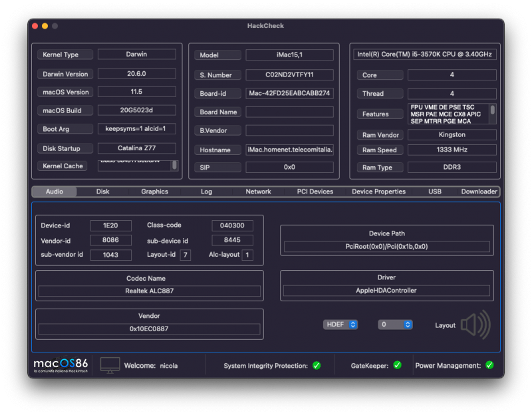Click System Integrity Protection green checkmark
532x415 pixels.
point(317,365)
